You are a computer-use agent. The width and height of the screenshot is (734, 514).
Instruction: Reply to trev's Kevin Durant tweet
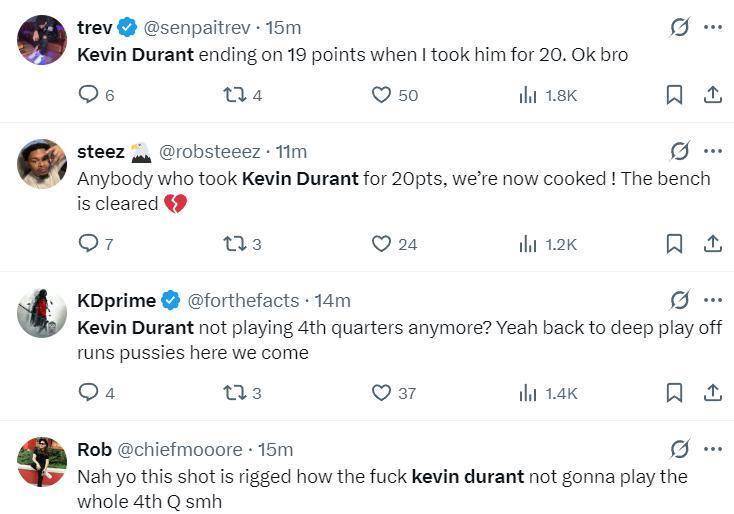pos(89,95)
